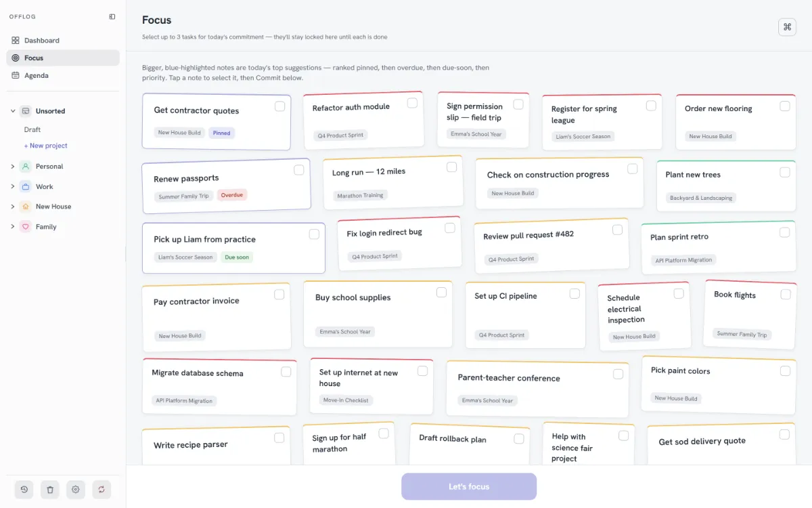Viewport: 812px width, 508px height.
Task: Click the Pinned tag on contractor quotes
Action: pyautogui.click(x=222, y=133)
